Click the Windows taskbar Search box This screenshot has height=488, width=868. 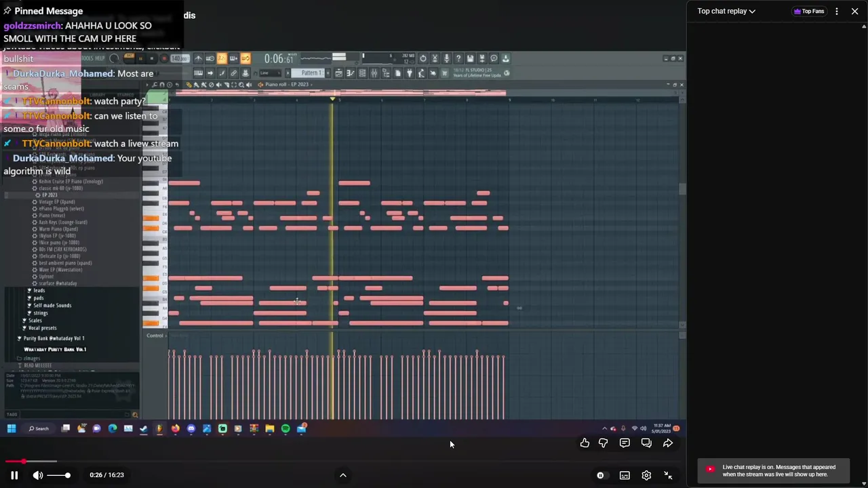click(39, 428)
